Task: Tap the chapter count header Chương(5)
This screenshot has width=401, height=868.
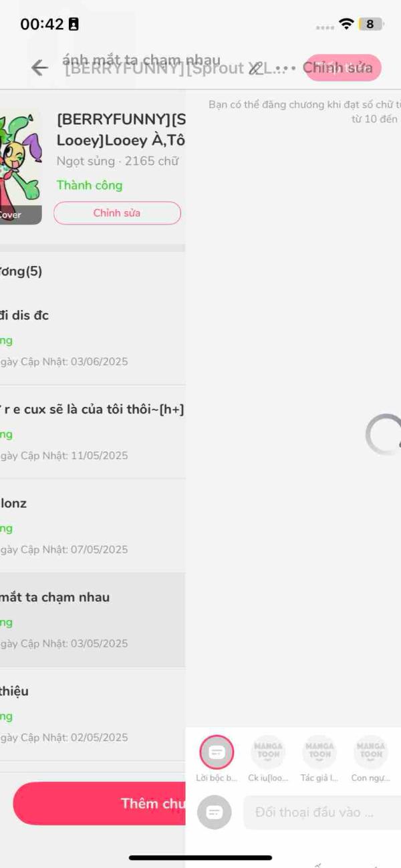Action: point(21,271)
